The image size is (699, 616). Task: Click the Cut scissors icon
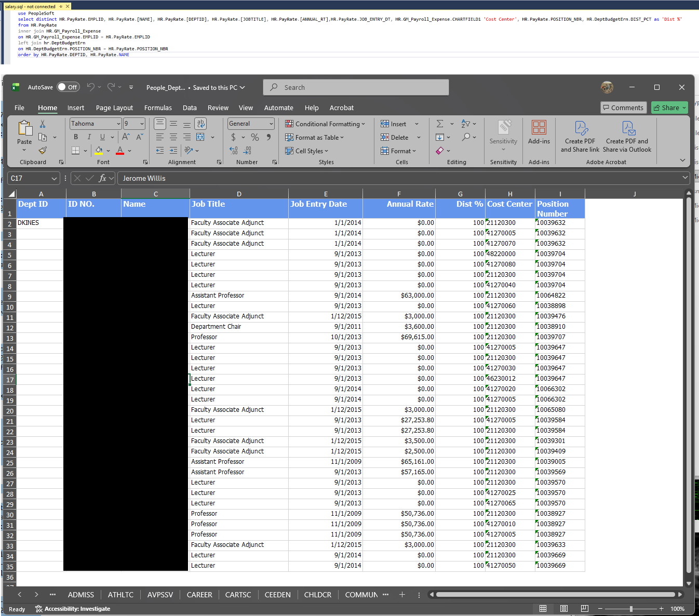(43, 124)
